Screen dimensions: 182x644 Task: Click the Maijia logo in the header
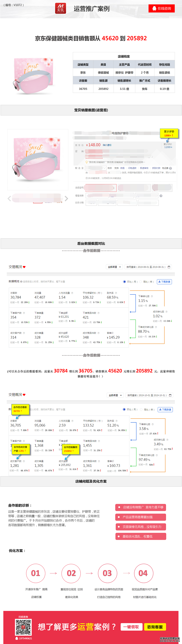coord(60,8)
